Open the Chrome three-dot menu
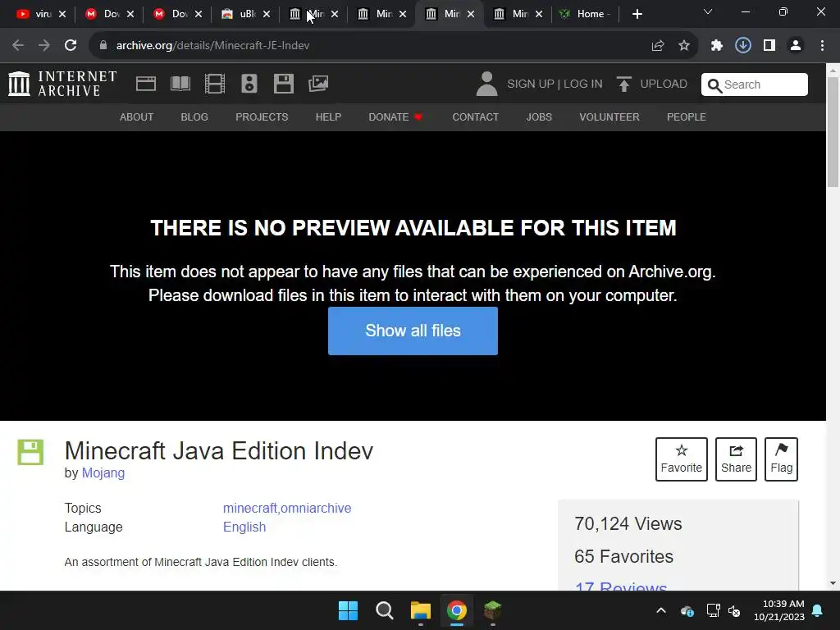 tap(822, 46)
